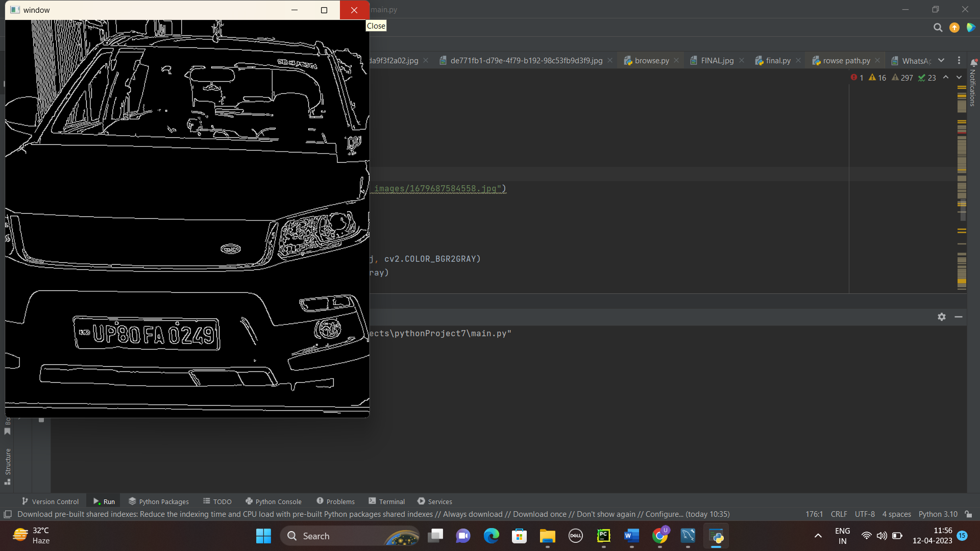Open Microsoft Word from the taskbar
The height and width of the screenshot is (551, 980).
click(x=631, y=536)
